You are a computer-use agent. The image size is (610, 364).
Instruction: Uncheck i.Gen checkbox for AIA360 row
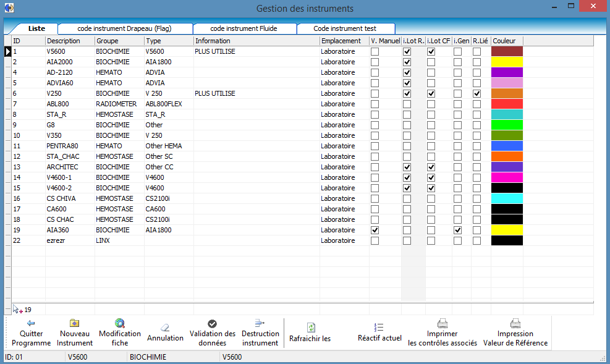(x=457, y=231)
